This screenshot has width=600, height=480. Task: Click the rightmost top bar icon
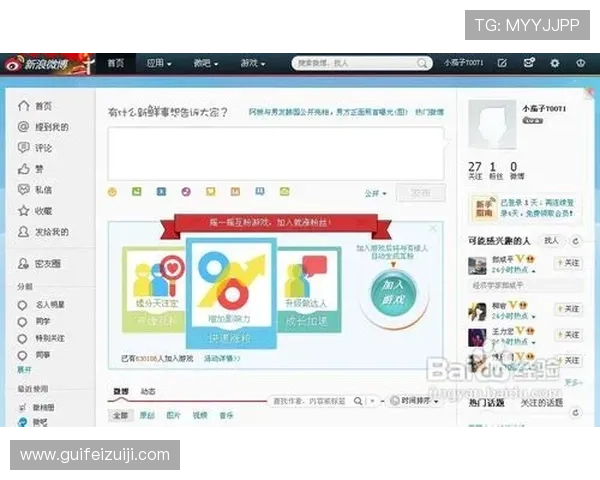pos(580,63)
